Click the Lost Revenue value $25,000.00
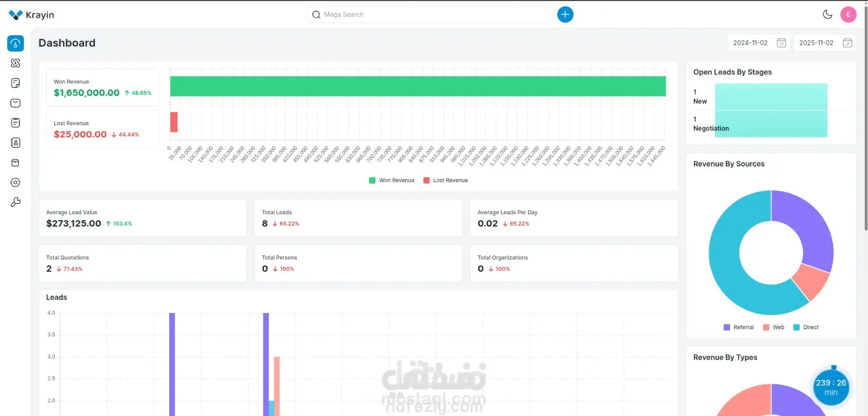 pos(80,135)
